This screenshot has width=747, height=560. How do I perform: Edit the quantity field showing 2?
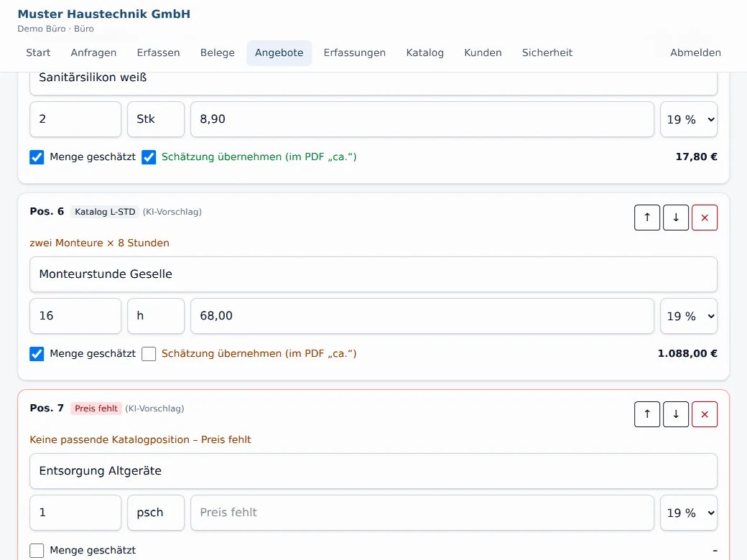(75, 119)
